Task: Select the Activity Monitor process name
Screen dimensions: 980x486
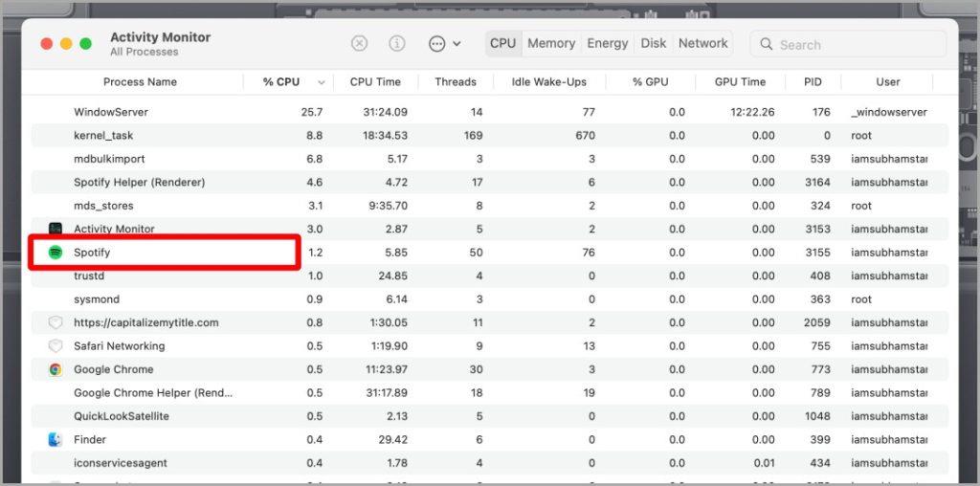Action: 114,229
